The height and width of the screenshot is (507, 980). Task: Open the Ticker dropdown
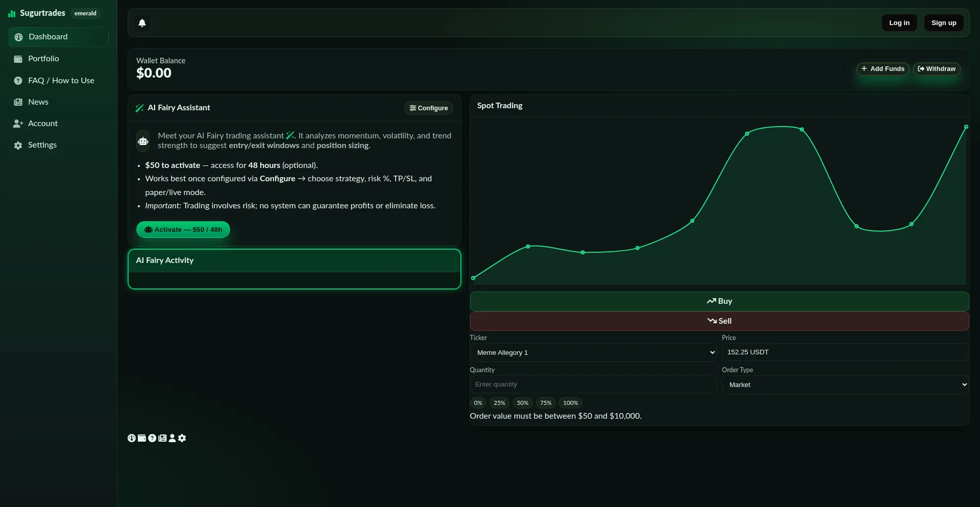[x=593, y=353]
